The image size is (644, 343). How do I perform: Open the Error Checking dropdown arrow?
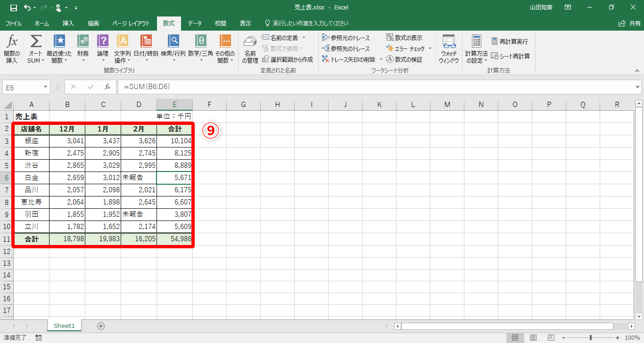[x=430, y=49]
